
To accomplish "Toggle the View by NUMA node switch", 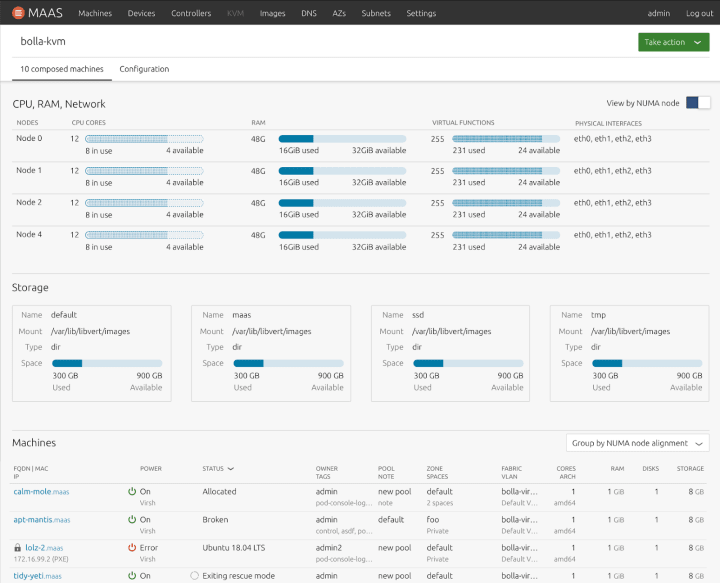I will coord(698,103).
